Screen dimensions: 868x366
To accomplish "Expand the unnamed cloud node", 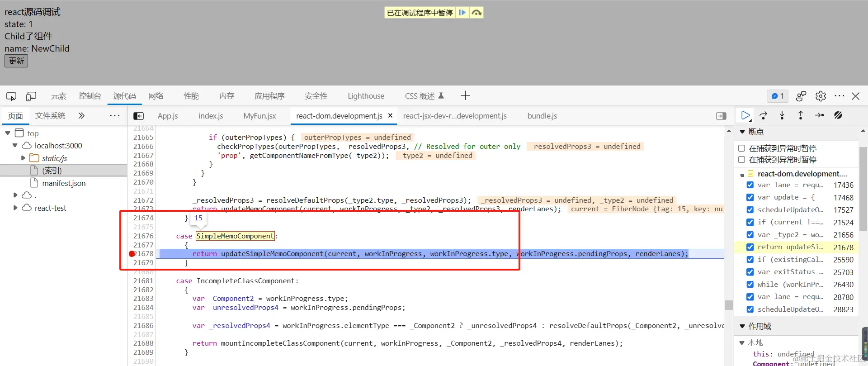I will [15, 195].
